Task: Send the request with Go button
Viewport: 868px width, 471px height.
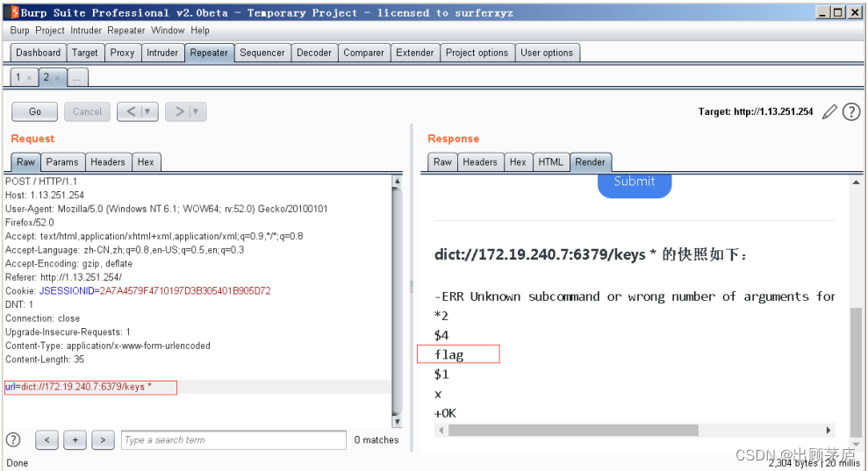Action: 35,111
